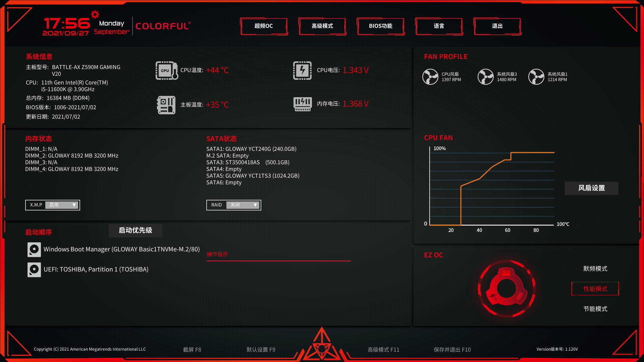Image resolution: width=644 pixels, height=362 pixels.
Task: Click 风扇设置 fan settings button
Action: (x=592, y=188)
